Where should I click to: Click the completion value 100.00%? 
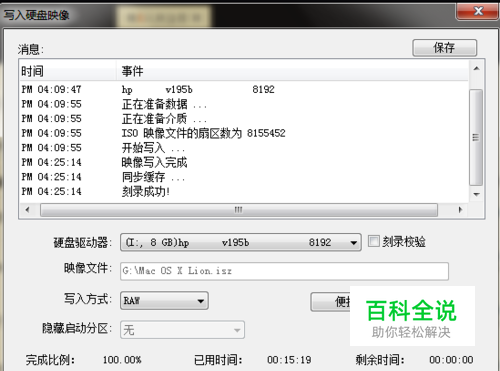122,360
